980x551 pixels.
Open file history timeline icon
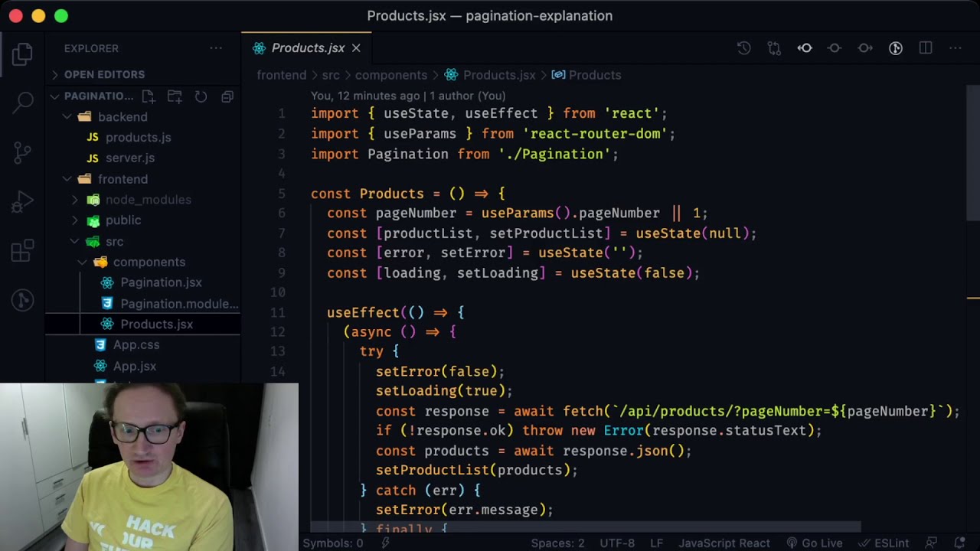743,48
